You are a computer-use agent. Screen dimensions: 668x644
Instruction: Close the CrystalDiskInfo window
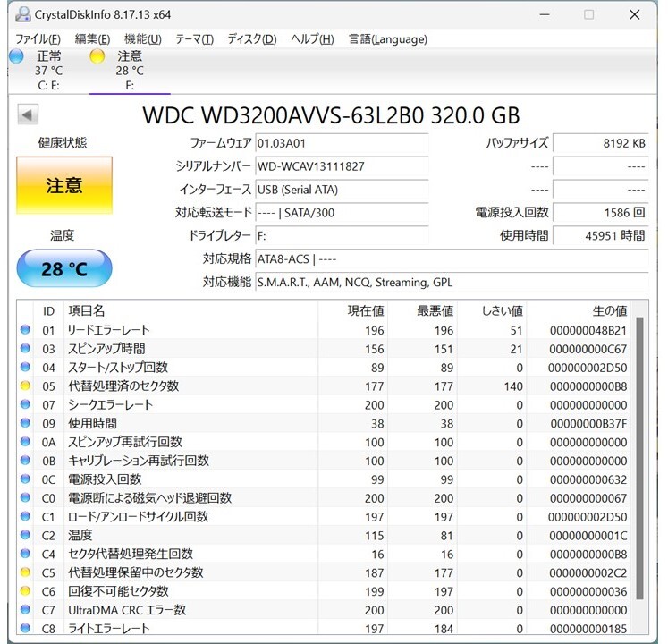point(634,14)
